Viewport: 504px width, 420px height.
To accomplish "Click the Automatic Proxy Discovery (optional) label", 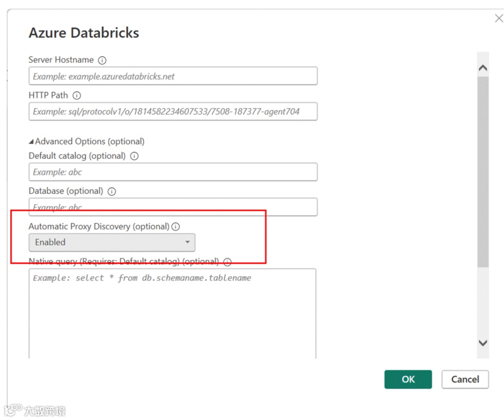I will [x=99, y=226].
